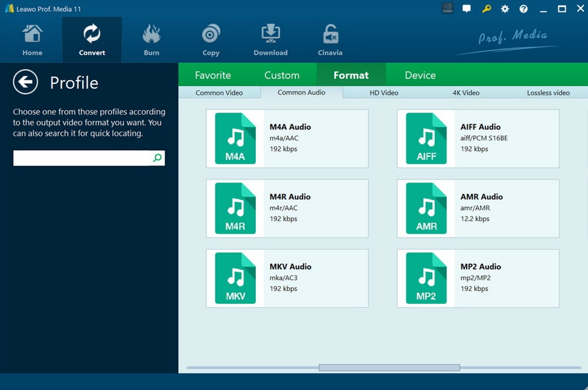Choose the AMR Audio profile

coord(478,208)
